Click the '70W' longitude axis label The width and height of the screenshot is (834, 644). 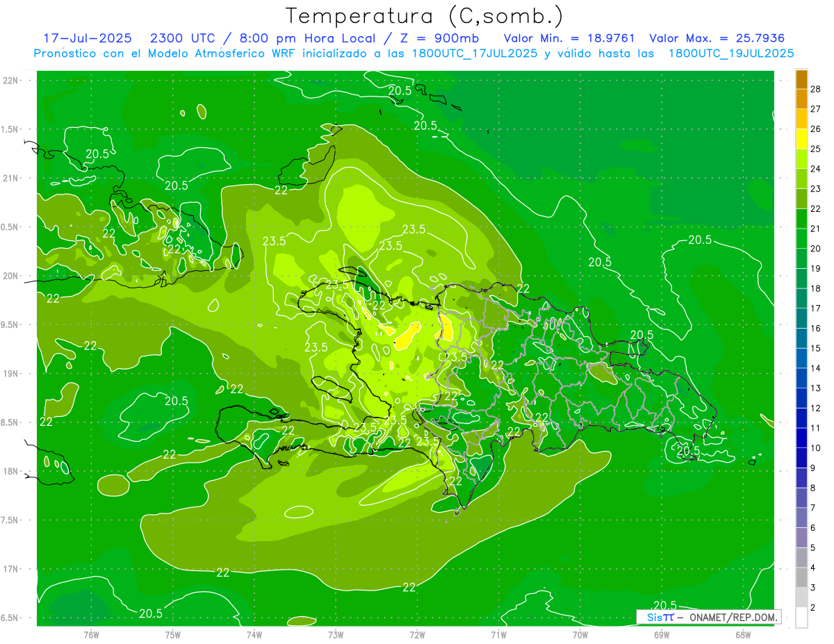pyautogui.click(x=580, y=635)
